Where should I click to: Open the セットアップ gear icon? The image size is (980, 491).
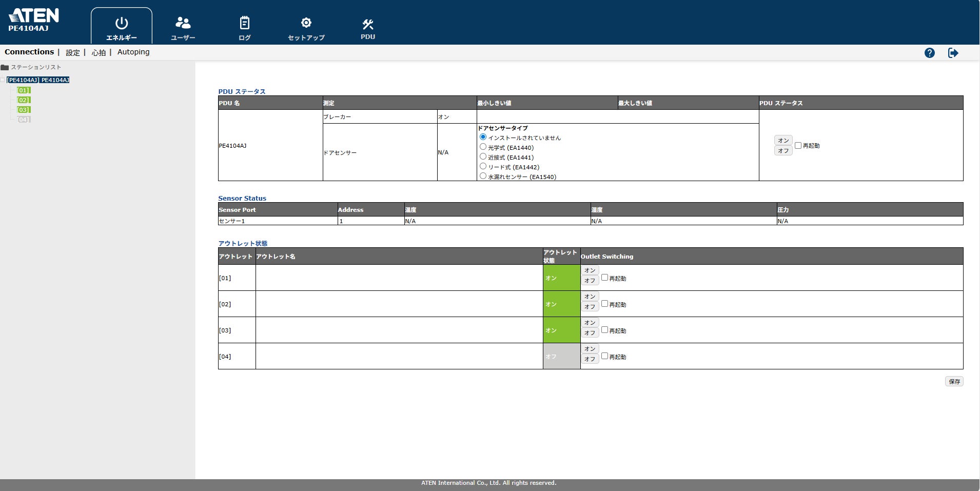tap(306, 23)
